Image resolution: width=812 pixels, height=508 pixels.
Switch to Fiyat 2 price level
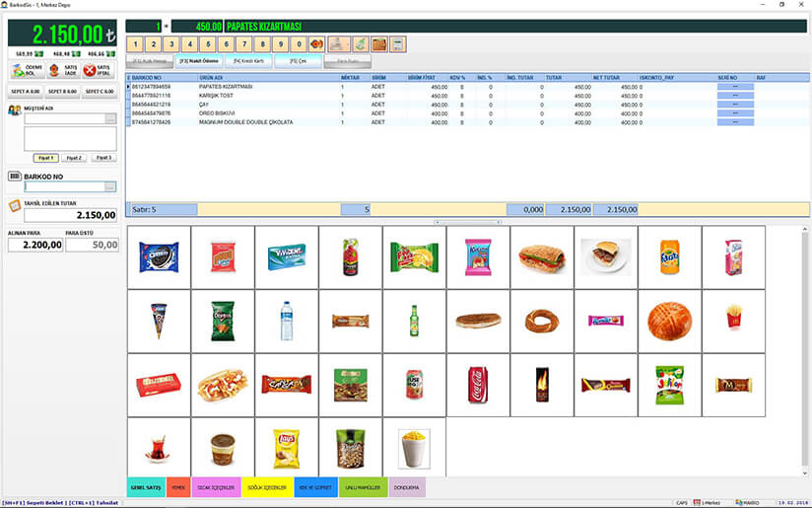(x=74, y=158)
